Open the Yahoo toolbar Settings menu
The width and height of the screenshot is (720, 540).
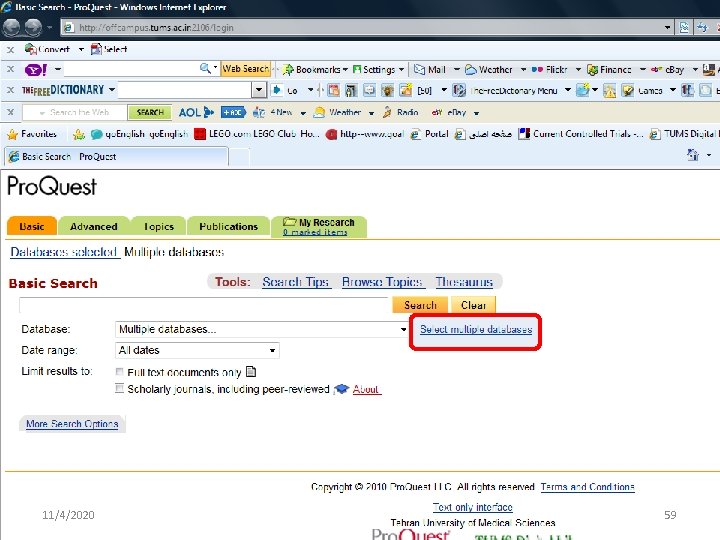(378, 70)
